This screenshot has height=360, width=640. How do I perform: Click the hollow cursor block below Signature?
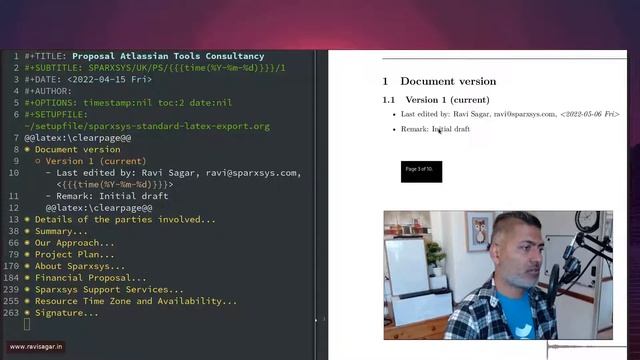[x=27, y=324]
